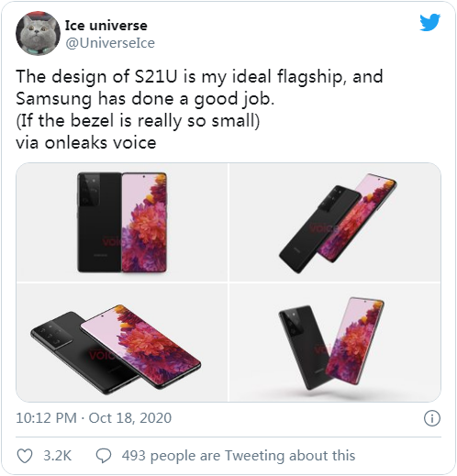Click "Samsung has done a good job." line
The height and width of the screenshot is (476, 457).
(x=145, y=99)
